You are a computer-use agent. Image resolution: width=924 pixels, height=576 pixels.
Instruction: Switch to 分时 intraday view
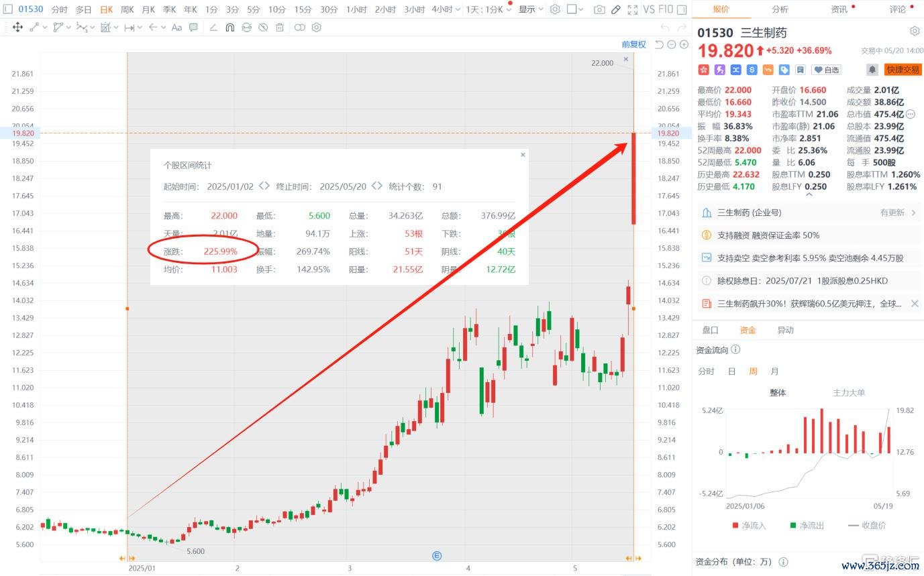59,9
